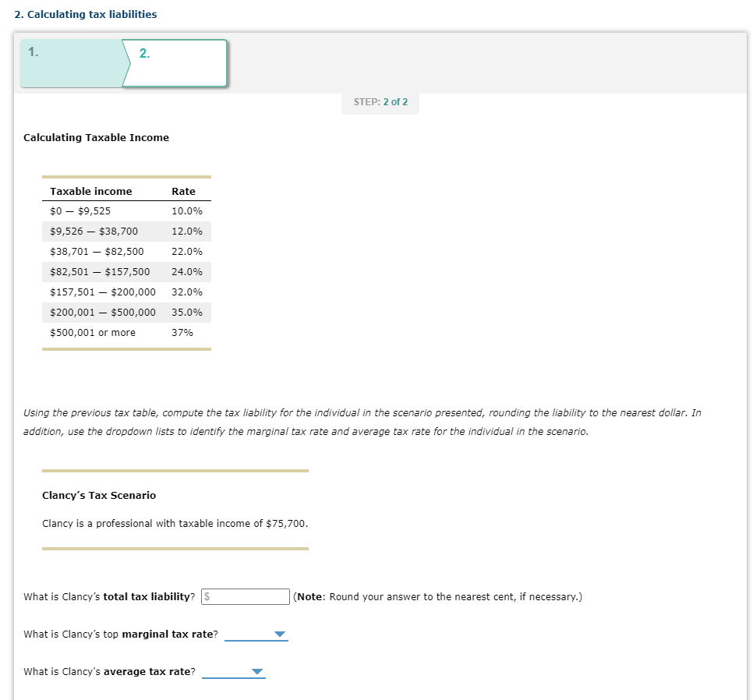Click the Calculating tax liabilities page heading
This screenshot has height=700, width=753.
click(86, 14)
